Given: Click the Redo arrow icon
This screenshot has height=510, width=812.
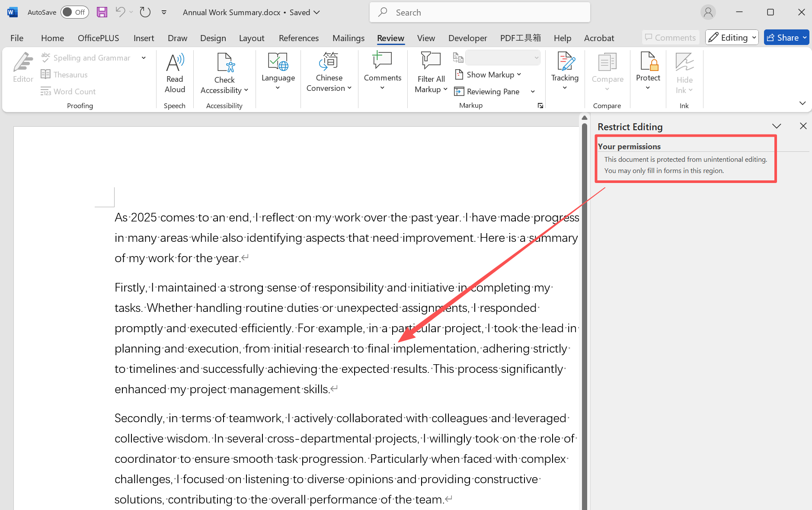Looking at the screenshot, I should [145, 12].
